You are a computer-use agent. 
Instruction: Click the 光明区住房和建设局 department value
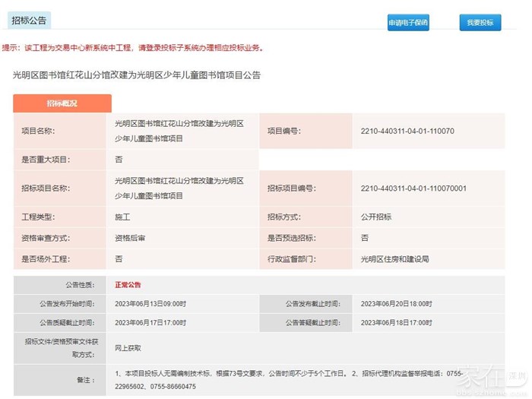tap(394, 259)
